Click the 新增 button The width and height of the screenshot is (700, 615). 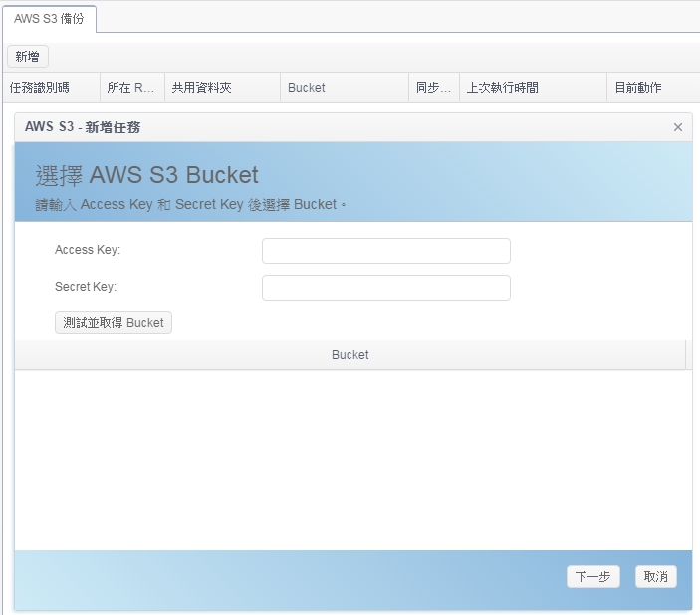[27, 57]
